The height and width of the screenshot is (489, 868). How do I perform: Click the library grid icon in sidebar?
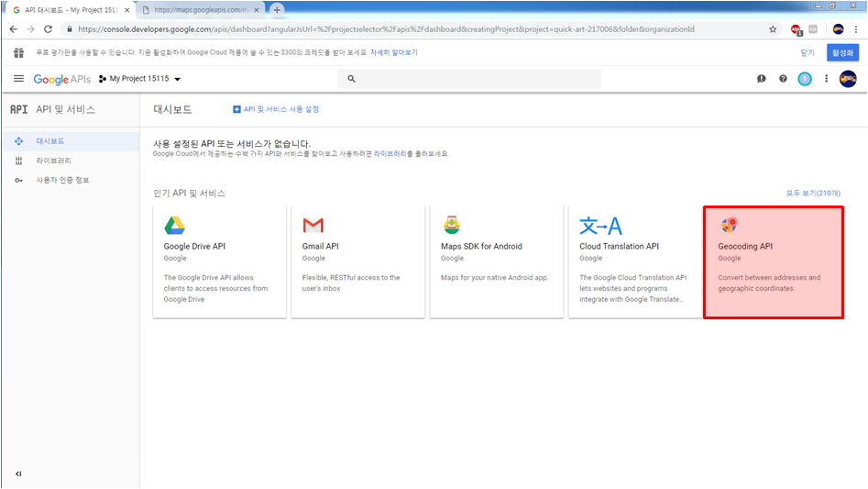(19, 161)
